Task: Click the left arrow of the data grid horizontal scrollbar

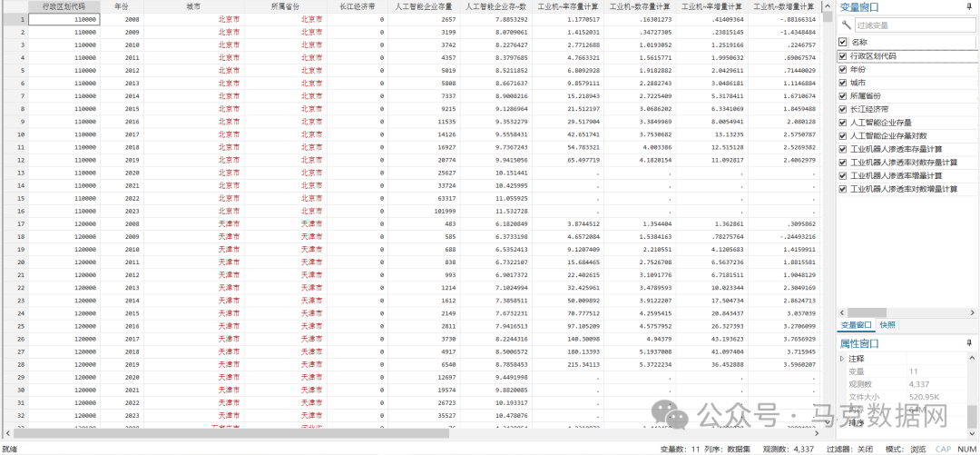Action: 8,433
